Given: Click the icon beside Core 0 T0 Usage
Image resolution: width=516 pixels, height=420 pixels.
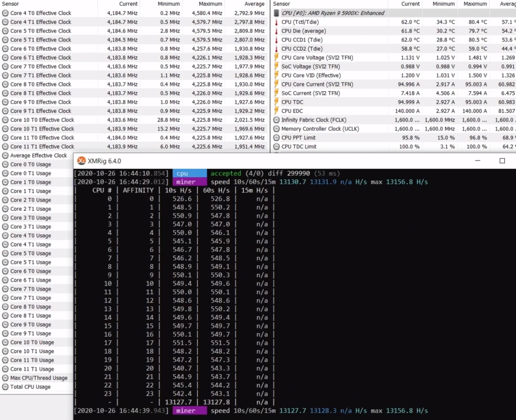Looking at the screenshot, I should tap(5, 164).
